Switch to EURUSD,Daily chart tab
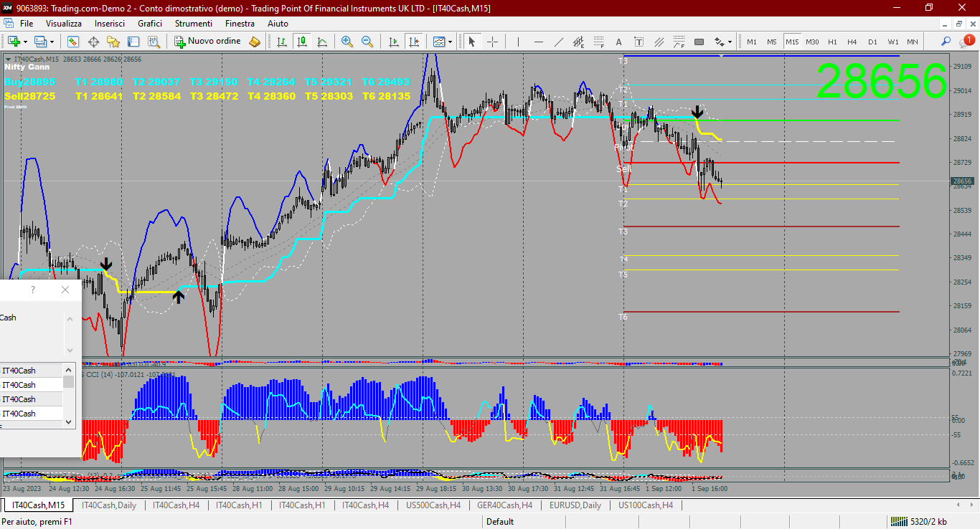The height and width of the screenshot is (529, 980). coord(575,505)
